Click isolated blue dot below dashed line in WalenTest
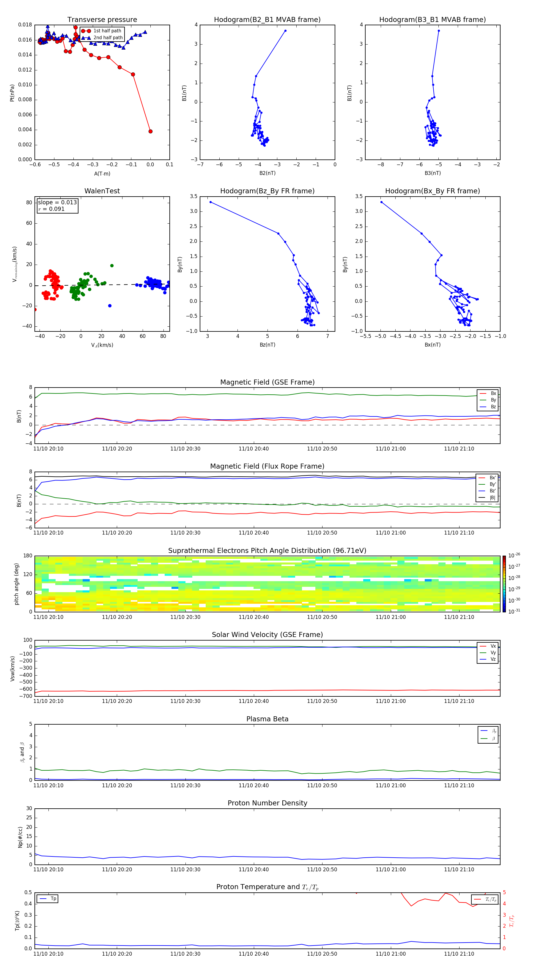This screenshot has width=535, height=980. point(110,306)
